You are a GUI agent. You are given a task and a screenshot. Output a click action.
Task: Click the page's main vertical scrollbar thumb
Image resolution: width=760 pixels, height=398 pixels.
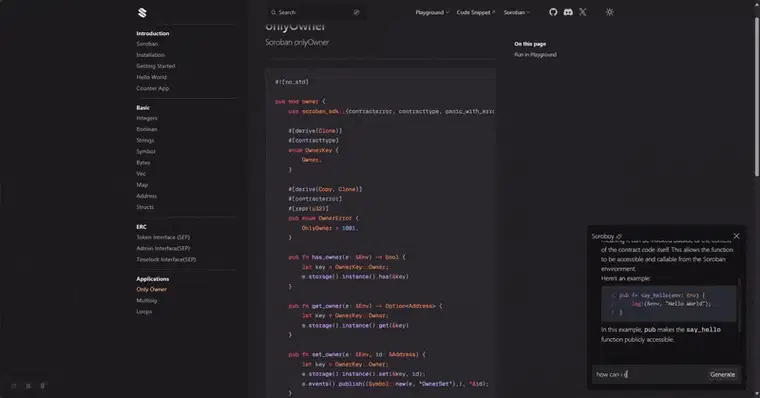(x=757, y=97)
